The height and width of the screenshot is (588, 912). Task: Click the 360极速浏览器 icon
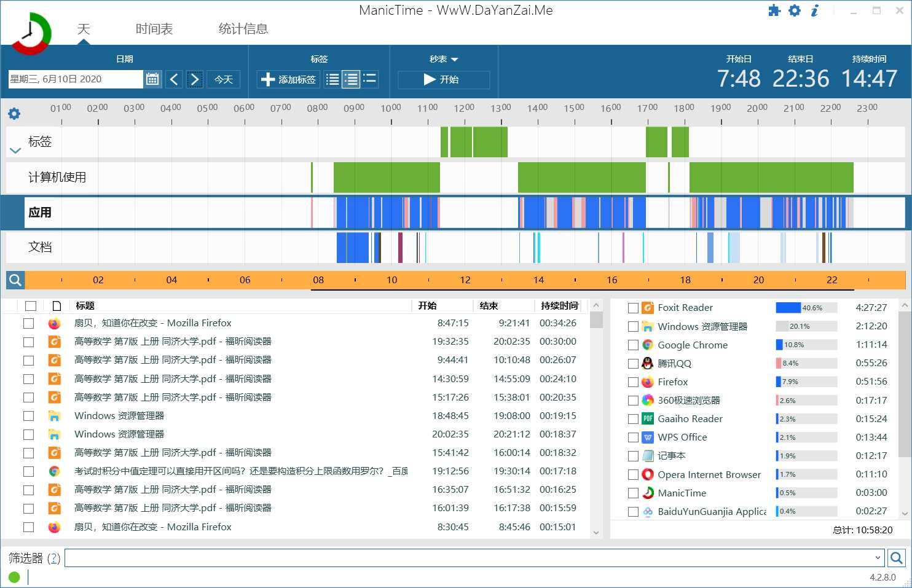(648, 400)
